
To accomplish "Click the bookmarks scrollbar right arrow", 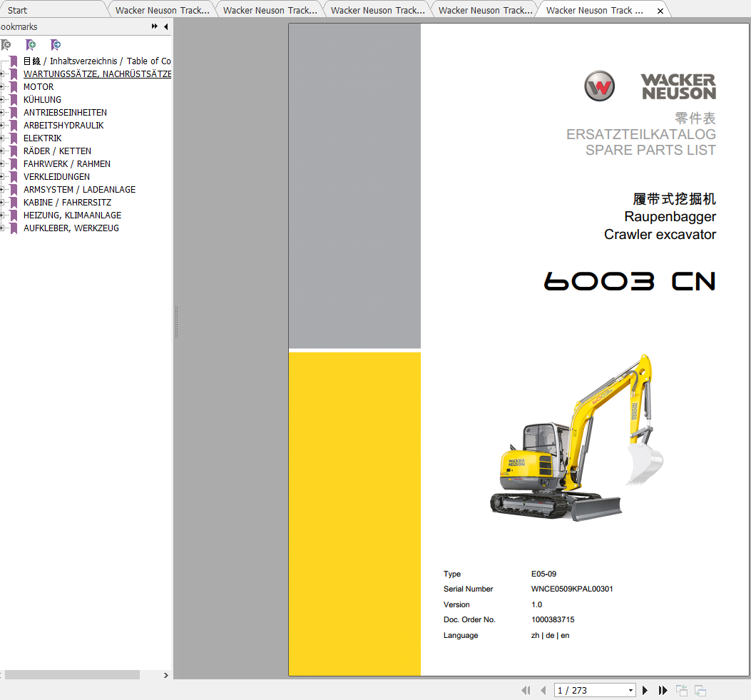I will [x=165, y=675].
